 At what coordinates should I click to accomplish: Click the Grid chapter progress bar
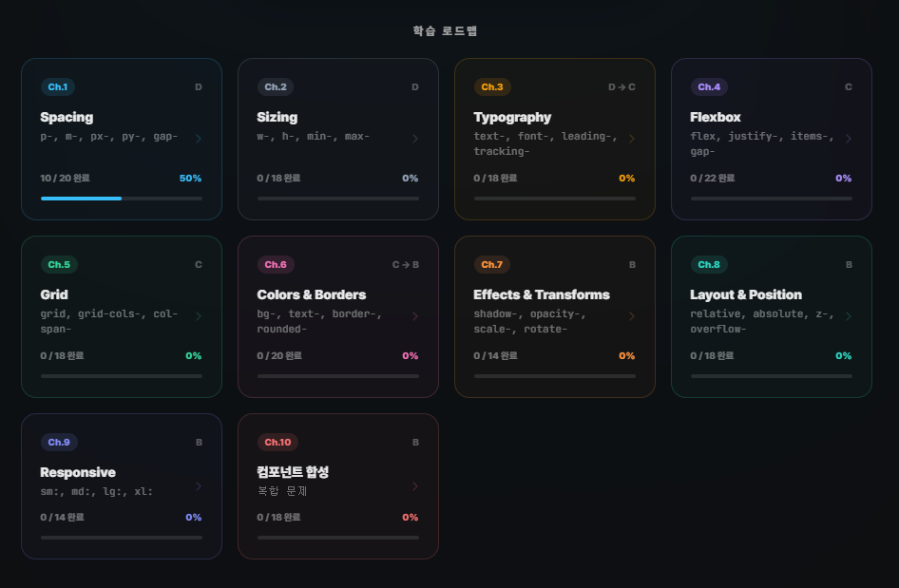coord(122,376)
